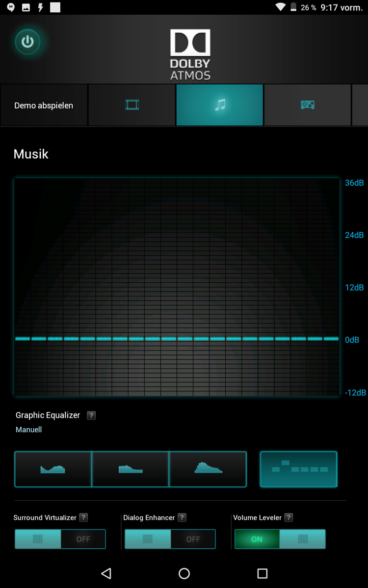Turn off the Volume Leveler switch
The image size is (368, 588).
pyautogui.click(x=280, y=539)
